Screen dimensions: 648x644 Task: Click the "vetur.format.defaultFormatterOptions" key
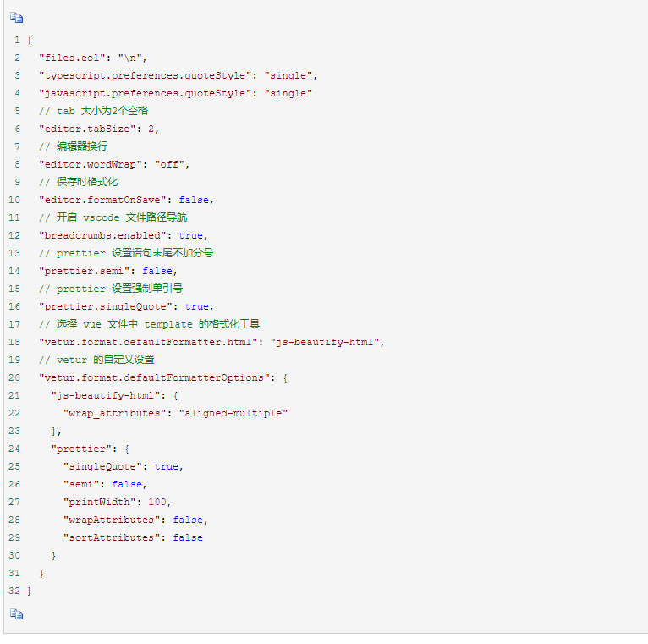154,377
